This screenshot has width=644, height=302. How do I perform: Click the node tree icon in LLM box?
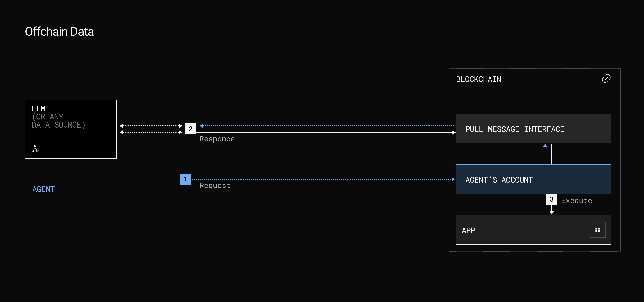click(35, 148)
